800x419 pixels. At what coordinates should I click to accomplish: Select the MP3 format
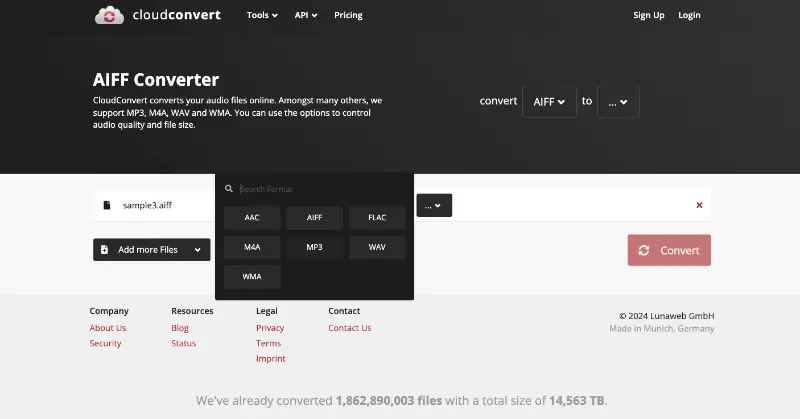point(314,247)
